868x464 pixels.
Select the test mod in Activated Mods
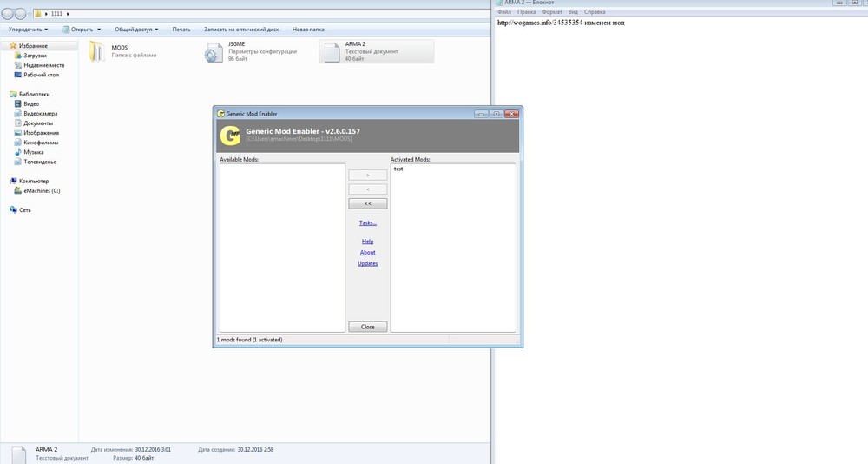click(x=398, y=169)
